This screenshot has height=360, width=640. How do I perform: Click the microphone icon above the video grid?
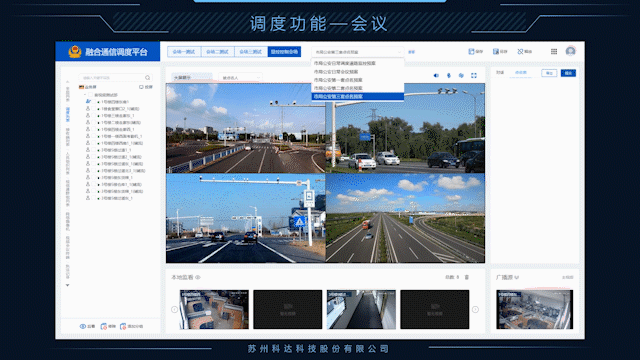pyautogui.click(x=449, y=76)
